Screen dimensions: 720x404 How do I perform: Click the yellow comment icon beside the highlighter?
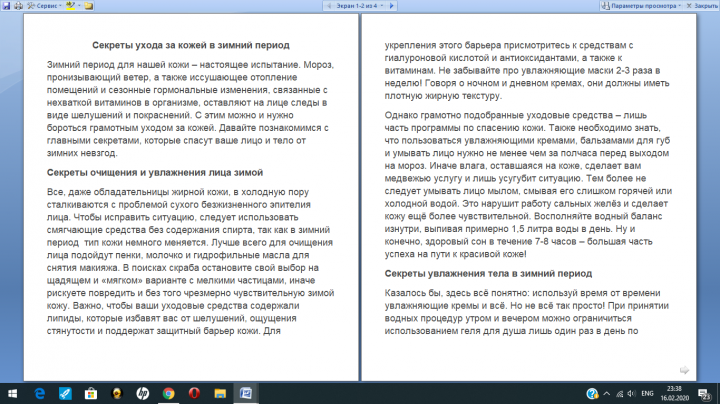point(89,6)
